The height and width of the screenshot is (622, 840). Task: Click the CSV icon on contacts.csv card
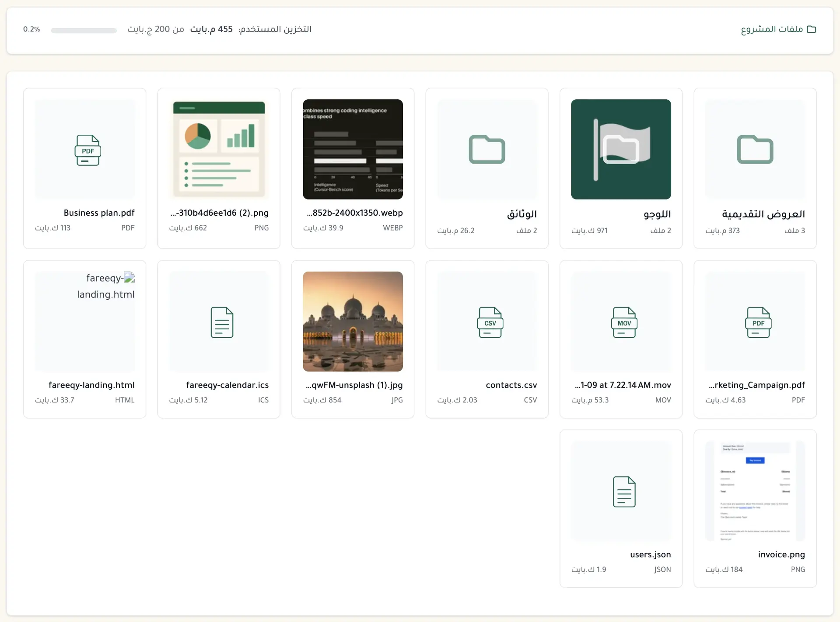[489, 322]
